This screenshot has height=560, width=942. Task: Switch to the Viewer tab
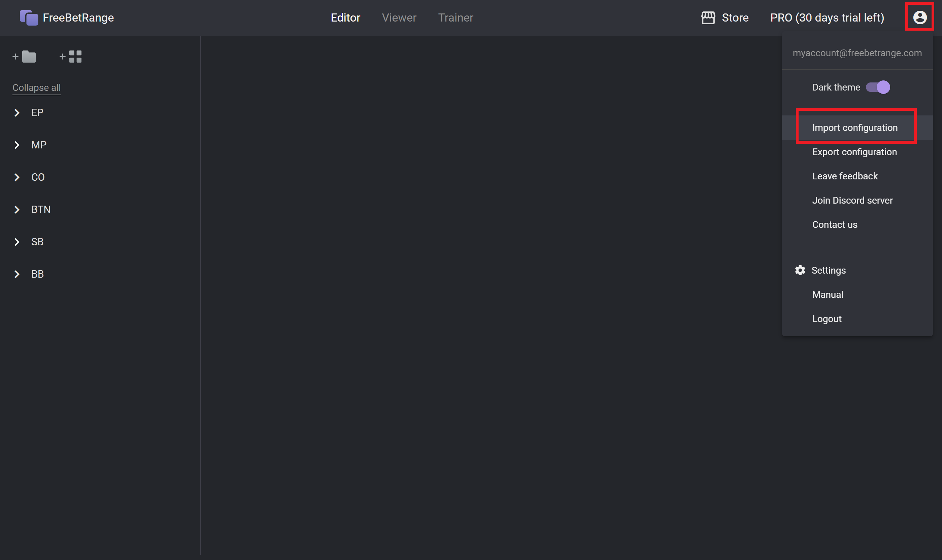coord(399,17)
